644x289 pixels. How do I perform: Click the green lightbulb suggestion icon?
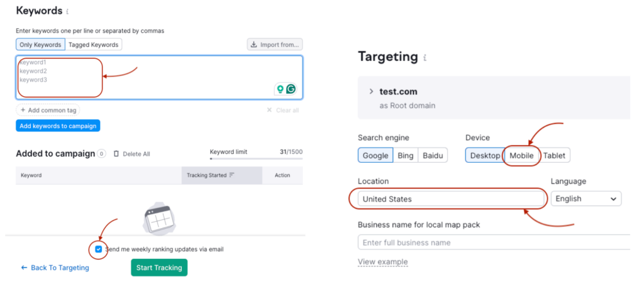pos(280,89)
